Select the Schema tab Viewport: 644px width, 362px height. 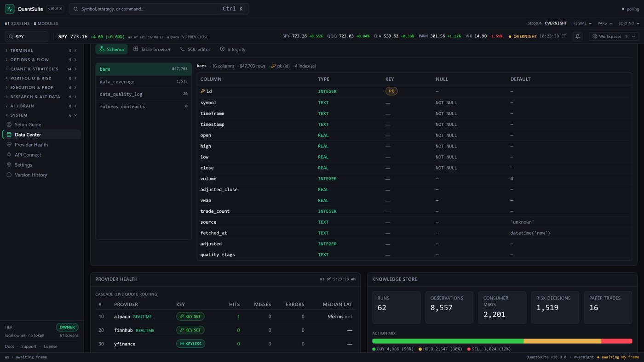pos(111,49)
